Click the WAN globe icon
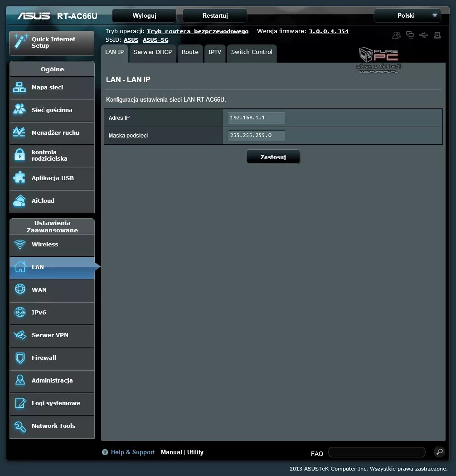The height and width of the screenshot is (476, 456). click(20, 289)
